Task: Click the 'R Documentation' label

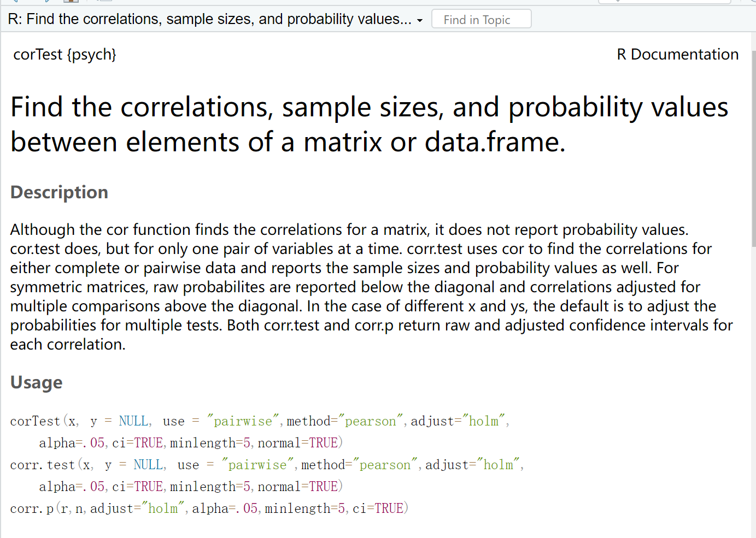Action: coord(678,55)
